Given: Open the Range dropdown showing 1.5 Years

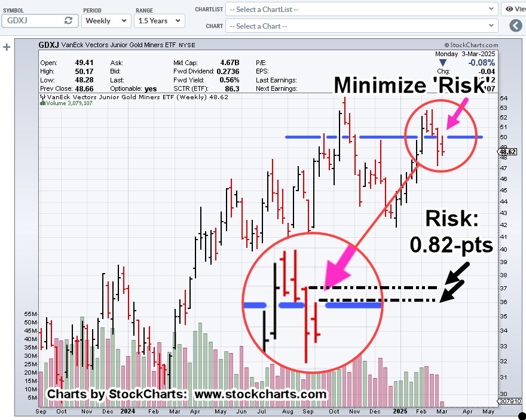Looking at the screenshot, I should (x=159, y=20).
